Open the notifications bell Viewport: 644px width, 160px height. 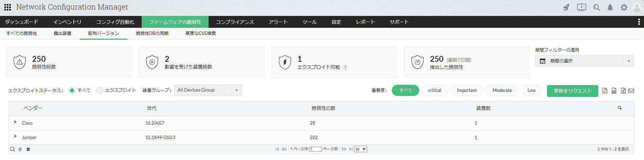(610, 7)
